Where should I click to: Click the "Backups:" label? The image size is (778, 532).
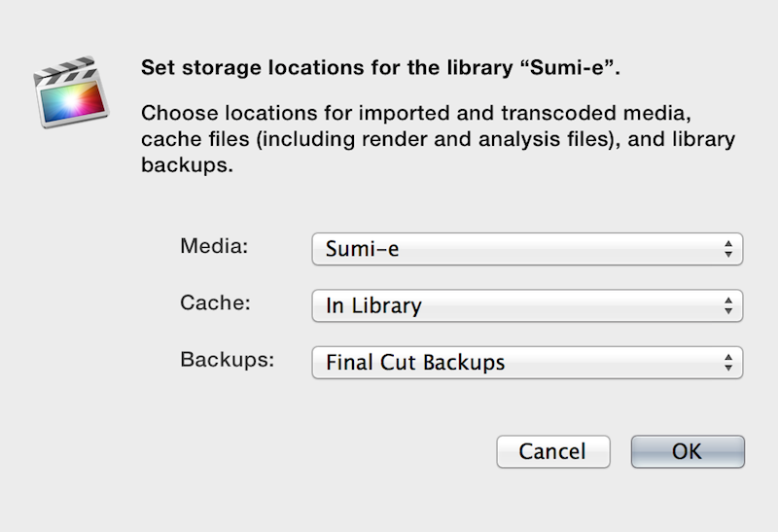pos(228,359)
